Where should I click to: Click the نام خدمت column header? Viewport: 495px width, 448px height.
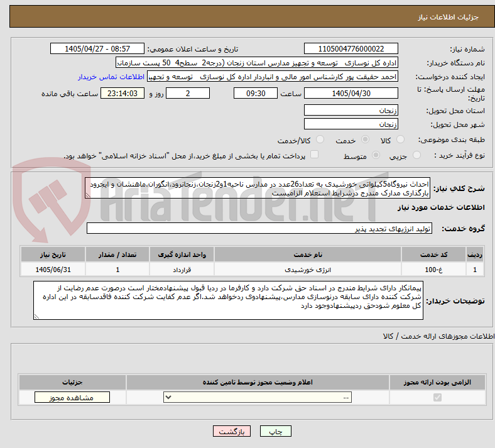click(308, 254)
